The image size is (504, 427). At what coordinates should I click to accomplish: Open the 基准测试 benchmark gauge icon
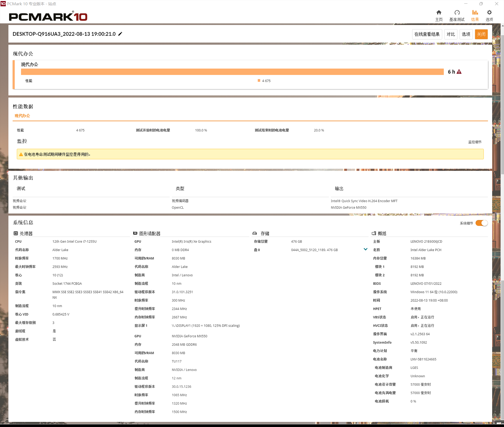point(457,12)
